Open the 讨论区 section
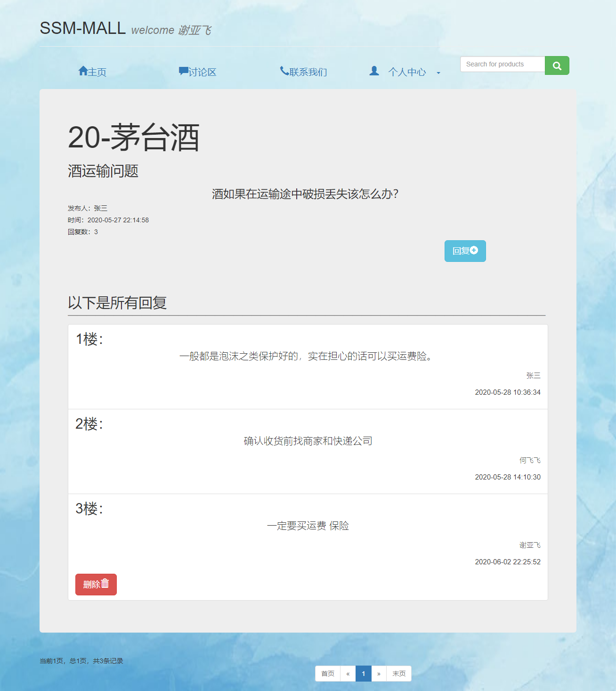 click(x=203, y=72)
